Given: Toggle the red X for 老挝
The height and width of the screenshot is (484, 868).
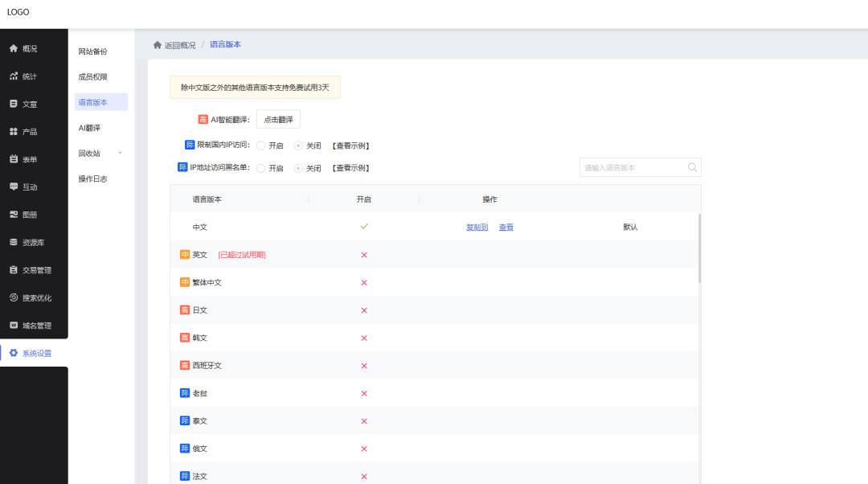Looking at the screenshot, I should tap(364, 393).
